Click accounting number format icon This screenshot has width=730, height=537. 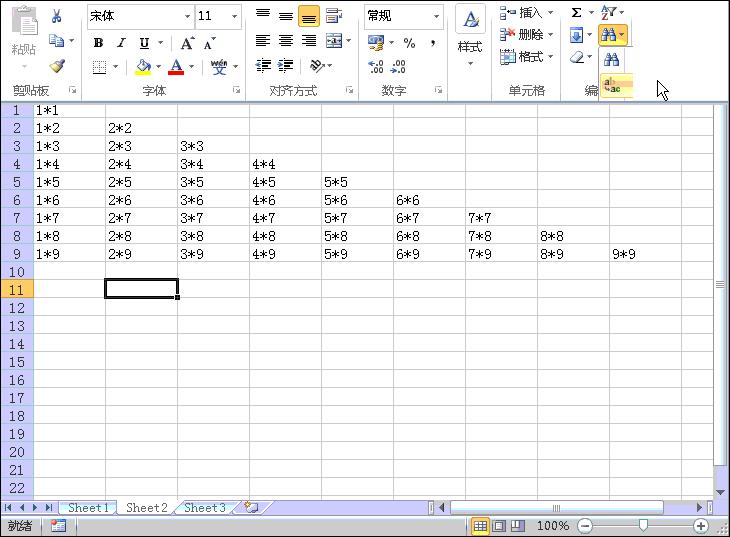(376, 43)
